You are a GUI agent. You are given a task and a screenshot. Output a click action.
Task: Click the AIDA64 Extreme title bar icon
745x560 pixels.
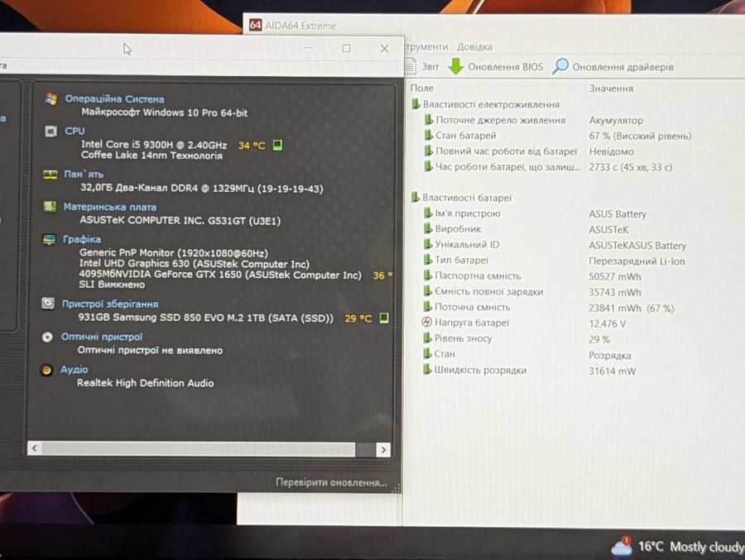tap(255, 25)
